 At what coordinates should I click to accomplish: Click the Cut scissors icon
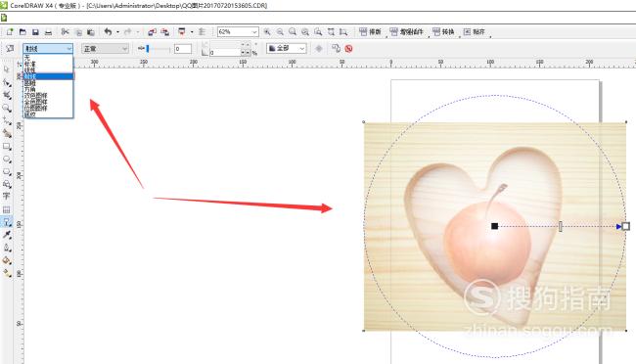[x=65, y=31]
